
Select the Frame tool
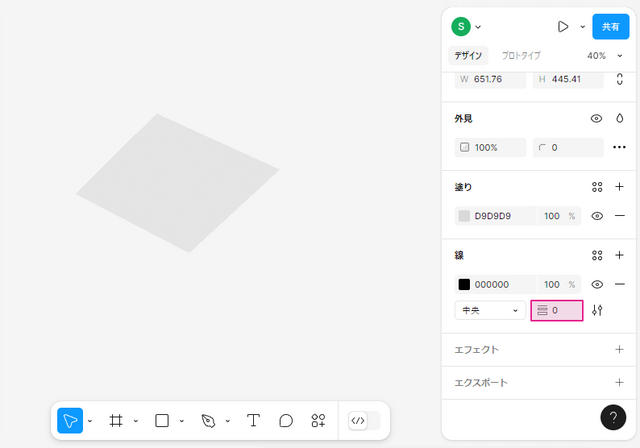tap(116, 421)
